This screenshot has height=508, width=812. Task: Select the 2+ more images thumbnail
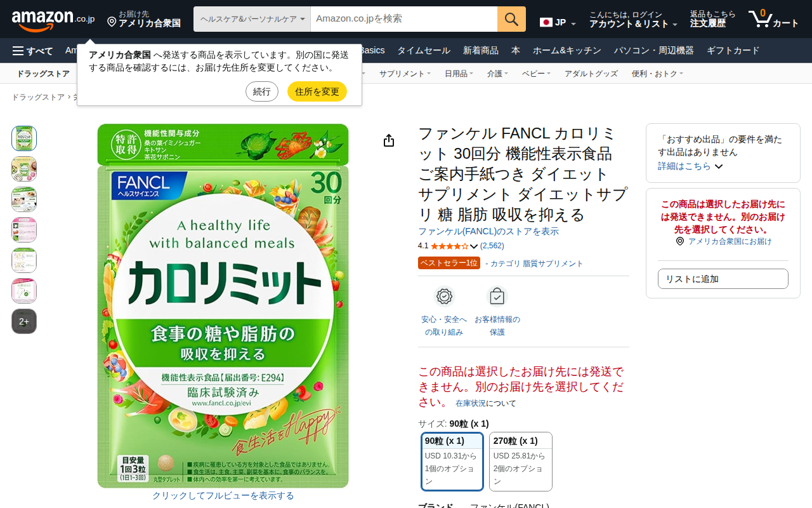24,321
